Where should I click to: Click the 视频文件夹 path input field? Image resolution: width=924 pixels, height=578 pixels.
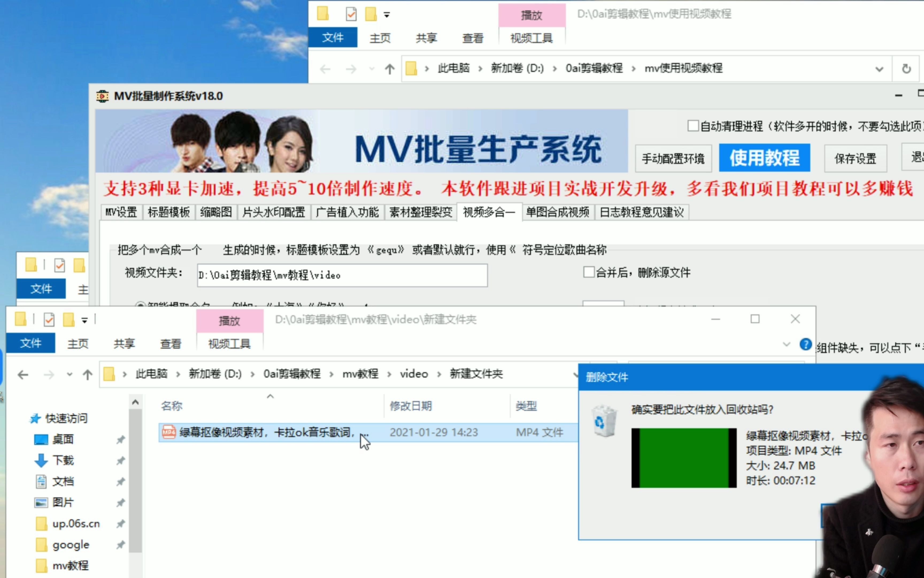(x=342, y=275)
